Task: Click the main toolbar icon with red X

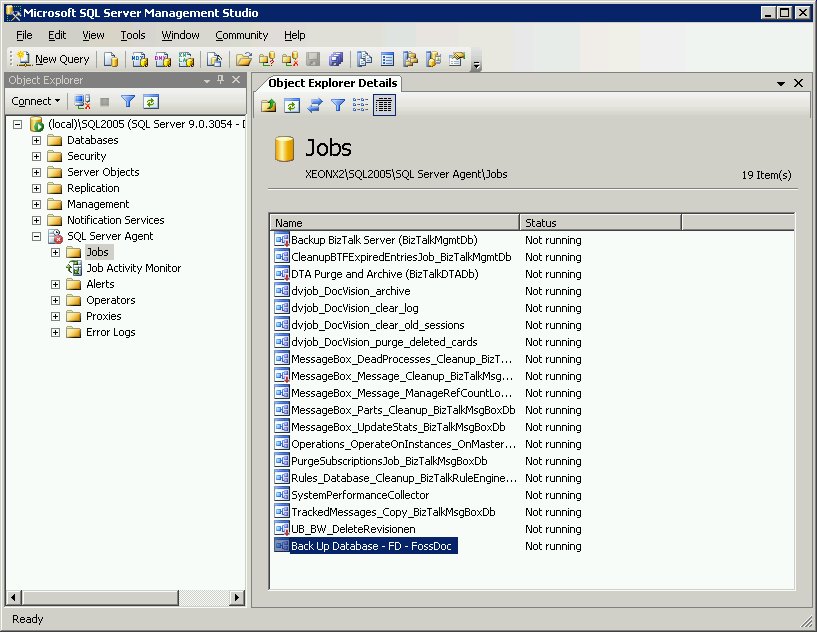Action: coord(290,59)
